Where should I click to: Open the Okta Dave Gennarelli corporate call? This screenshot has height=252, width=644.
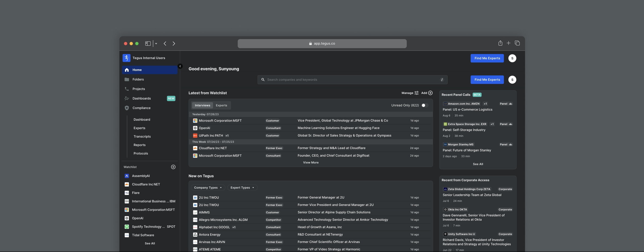click(x=473, y=217)
